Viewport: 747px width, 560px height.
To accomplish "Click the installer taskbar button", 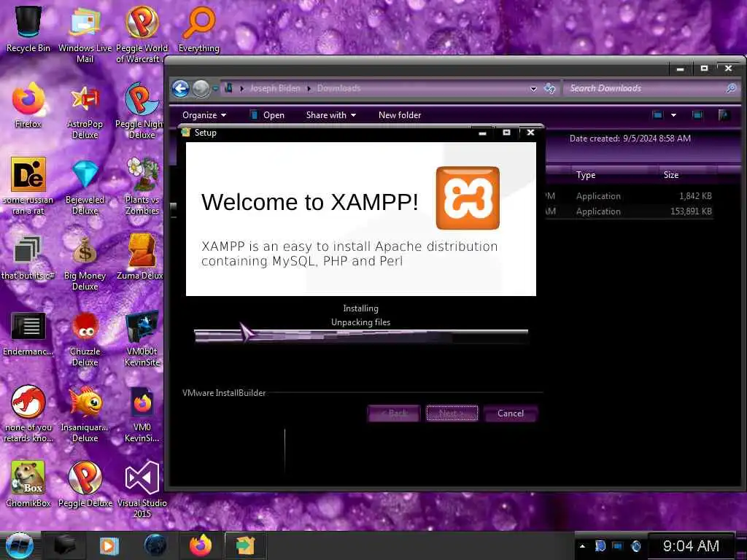I will (245, 545).
